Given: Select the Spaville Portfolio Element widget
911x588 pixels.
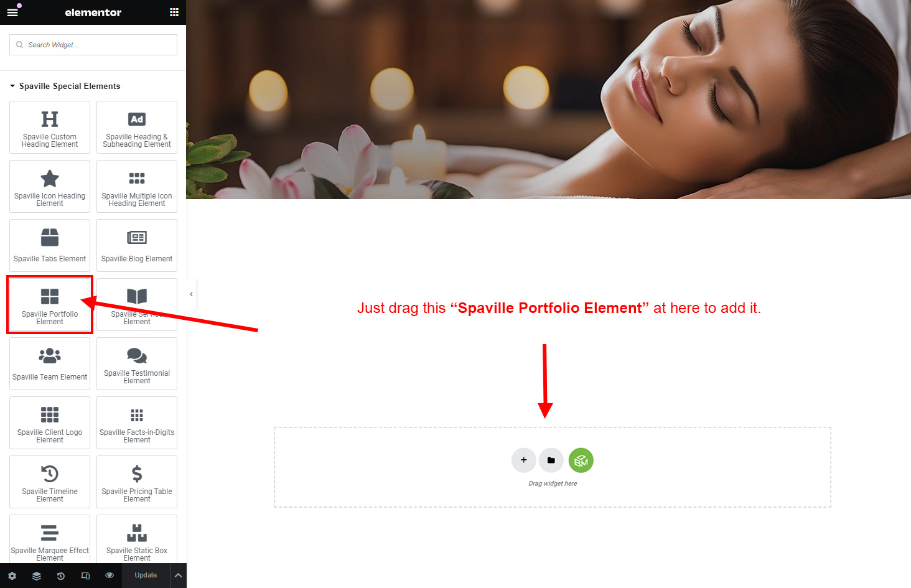Looking at the screenshot, I should (x=50, y=305).
